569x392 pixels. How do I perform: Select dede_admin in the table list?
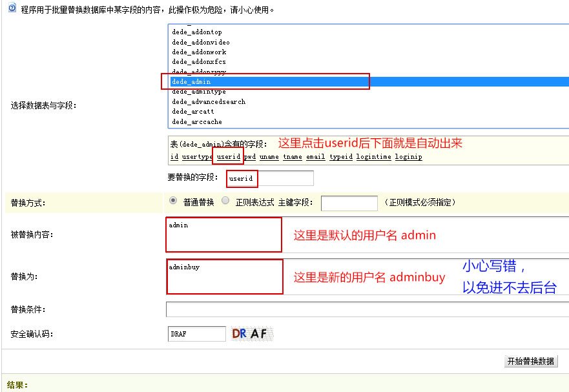tap(369, 81)
